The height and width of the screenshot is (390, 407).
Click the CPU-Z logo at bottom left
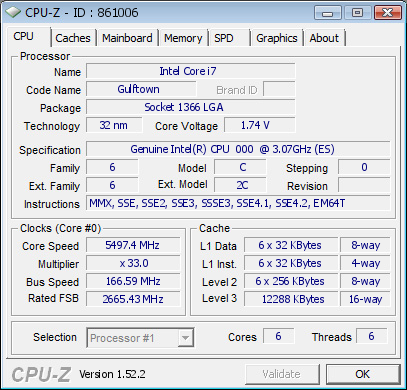coord(41,375)
